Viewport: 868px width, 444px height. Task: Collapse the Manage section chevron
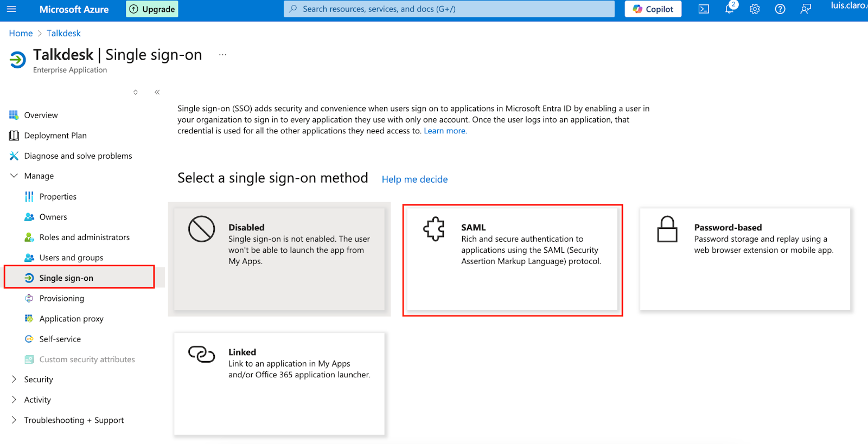pyautogui.click(x=14, y=176)
